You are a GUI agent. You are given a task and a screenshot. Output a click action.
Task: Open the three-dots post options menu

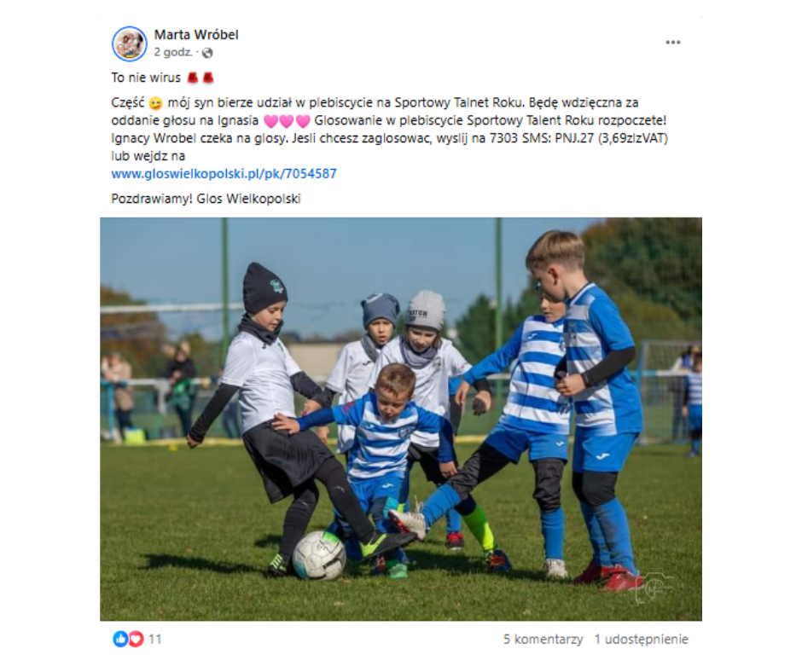(672, 43)
